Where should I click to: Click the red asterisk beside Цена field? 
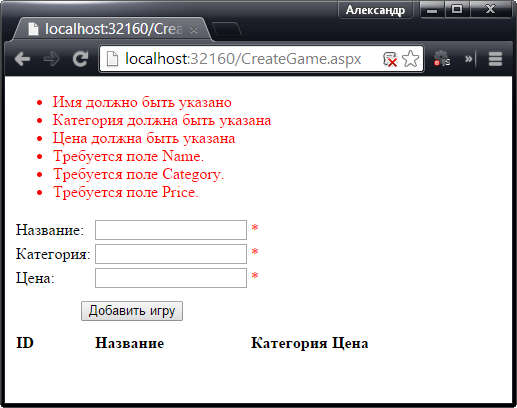pos(255,276)
